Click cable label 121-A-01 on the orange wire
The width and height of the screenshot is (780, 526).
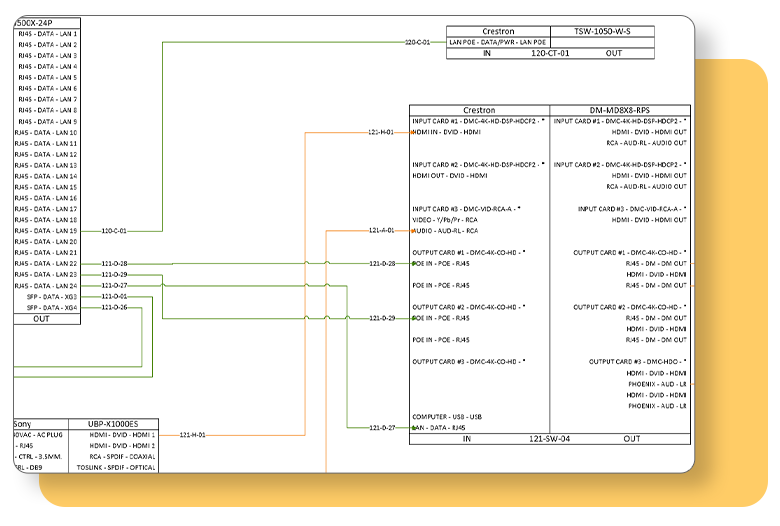(382, 230)
